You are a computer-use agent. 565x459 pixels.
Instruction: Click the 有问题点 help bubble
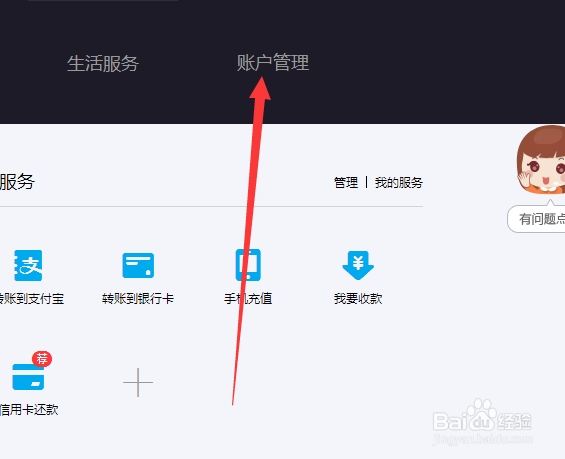pyautogui.click(x=536, y=219)
